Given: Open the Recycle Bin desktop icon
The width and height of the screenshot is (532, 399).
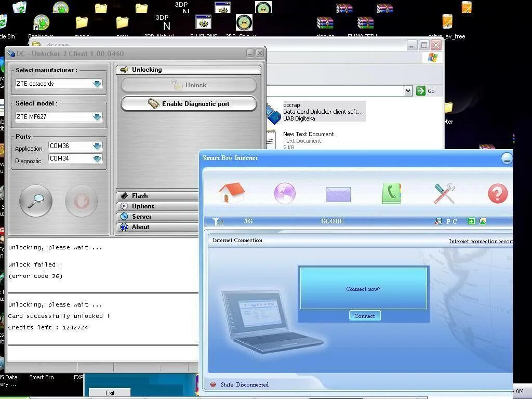Looking at the screenshot, I should click(x=4, y=22).
